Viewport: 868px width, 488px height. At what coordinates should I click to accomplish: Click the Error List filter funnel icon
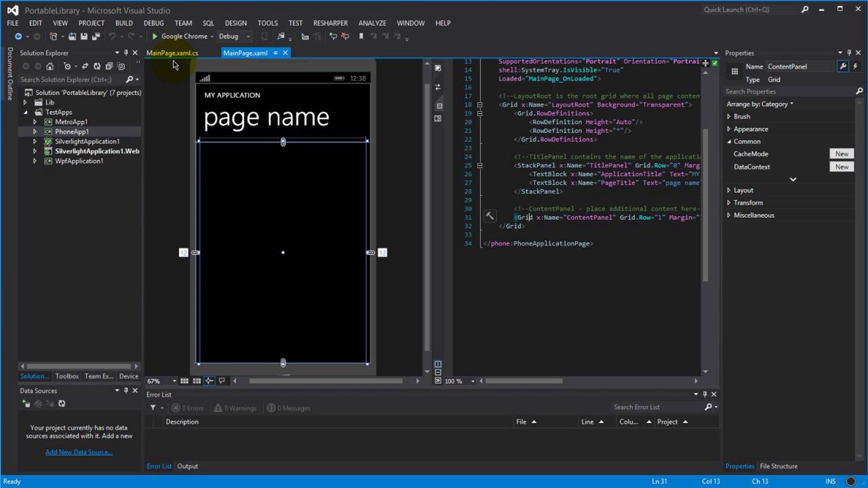click(x=153, y=408)
